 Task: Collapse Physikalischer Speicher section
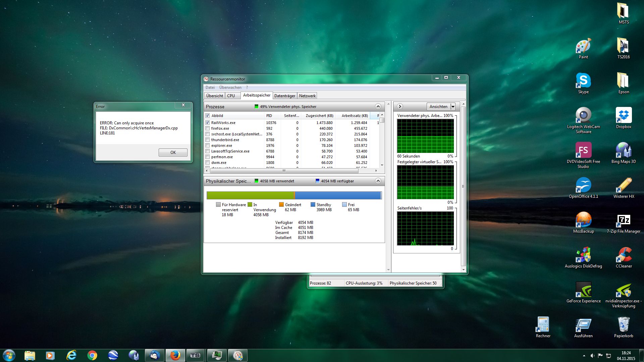[378, 181]
